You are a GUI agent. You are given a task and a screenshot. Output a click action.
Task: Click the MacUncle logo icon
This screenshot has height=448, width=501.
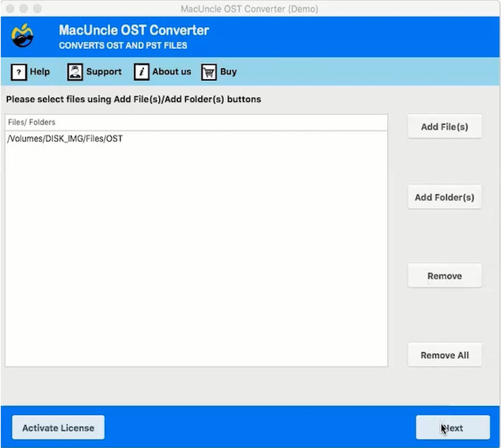(x=22, y=36)
